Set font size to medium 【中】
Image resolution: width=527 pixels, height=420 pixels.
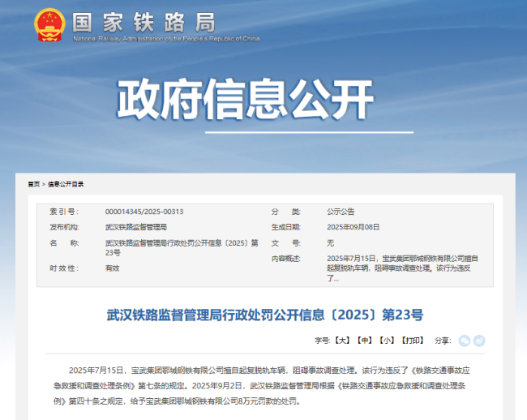point(365,341)
